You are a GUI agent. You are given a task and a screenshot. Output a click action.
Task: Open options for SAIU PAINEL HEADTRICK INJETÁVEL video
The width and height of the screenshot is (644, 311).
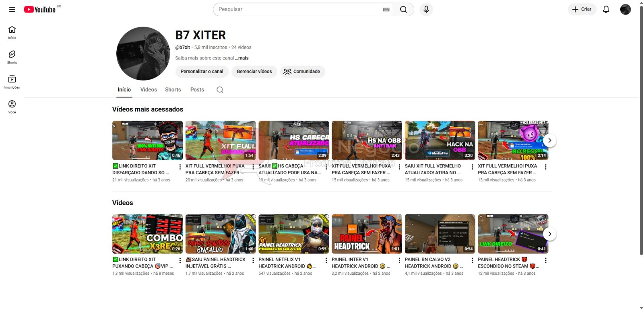pos(253,260)
